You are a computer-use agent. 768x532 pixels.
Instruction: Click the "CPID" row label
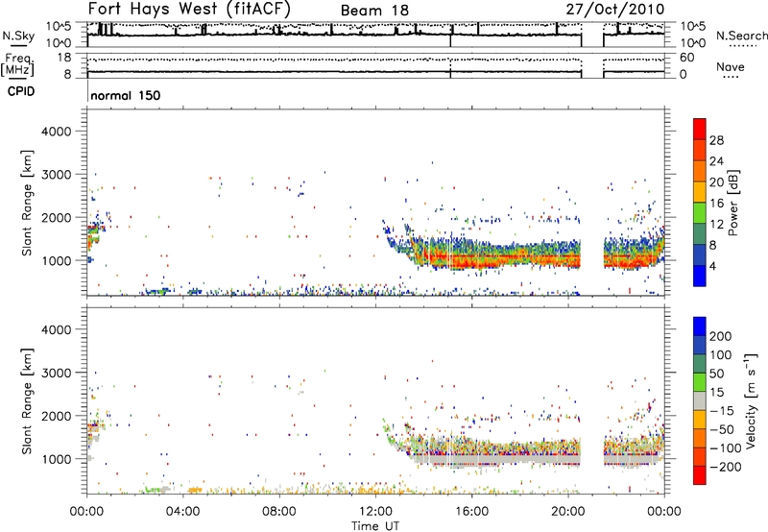click(x=20, y=91)
